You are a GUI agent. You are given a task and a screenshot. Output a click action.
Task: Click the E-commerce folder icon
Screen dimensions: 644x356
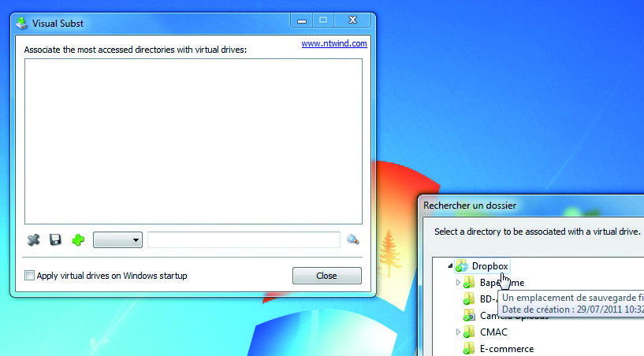[469, 349]
